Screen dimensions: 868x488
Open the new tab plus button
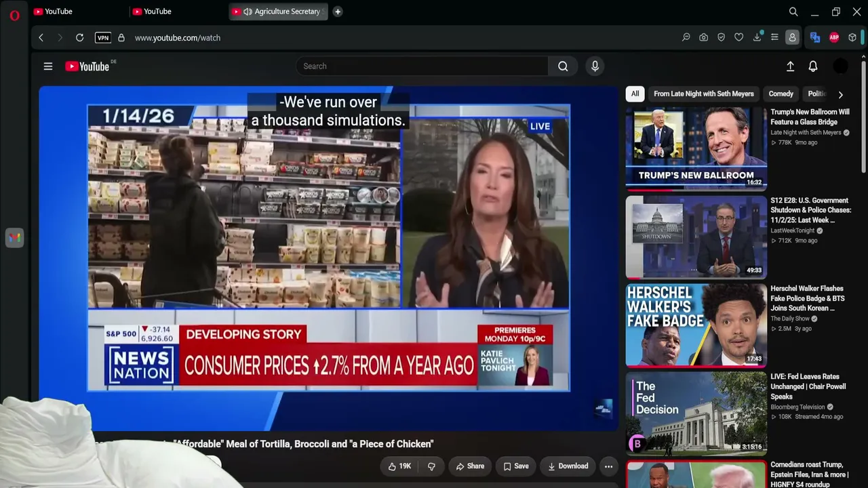(338, 12)
